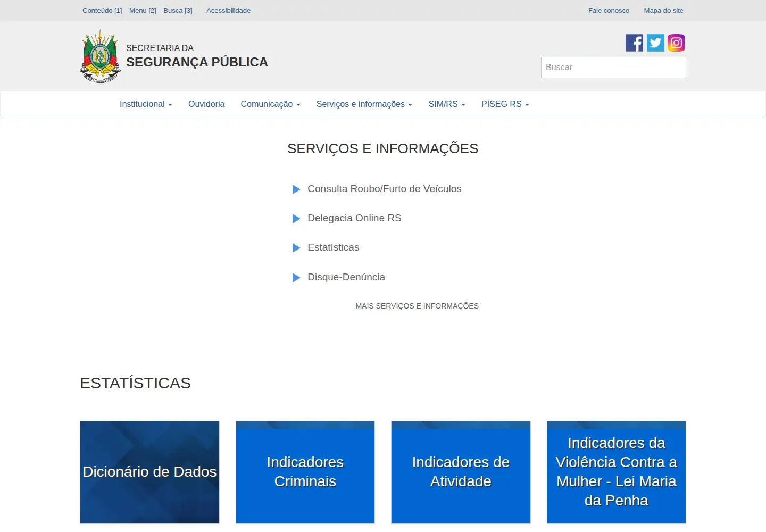Open Consulta Roubo/Furto de Veículos service

click(384, 189)
